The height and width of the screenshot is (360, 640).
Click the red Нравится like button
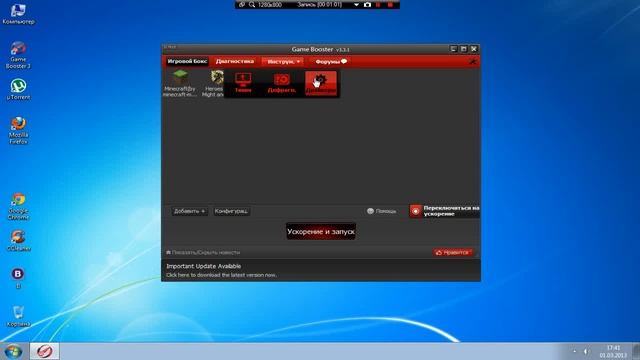(x=453, y=252)
